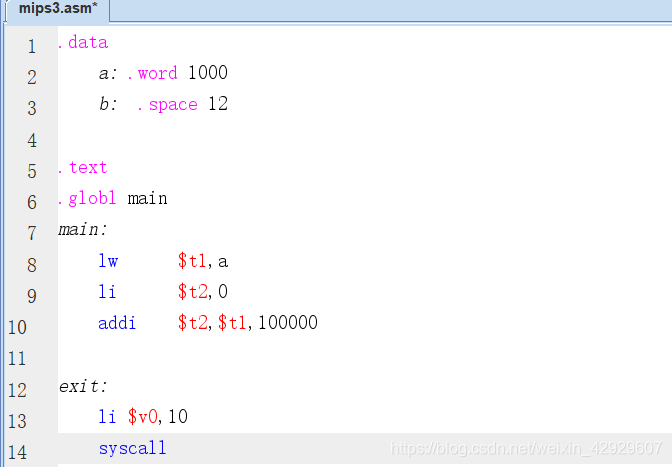Click the main: label on line 7
Screen dimensions: 672x467
point(82,230)
